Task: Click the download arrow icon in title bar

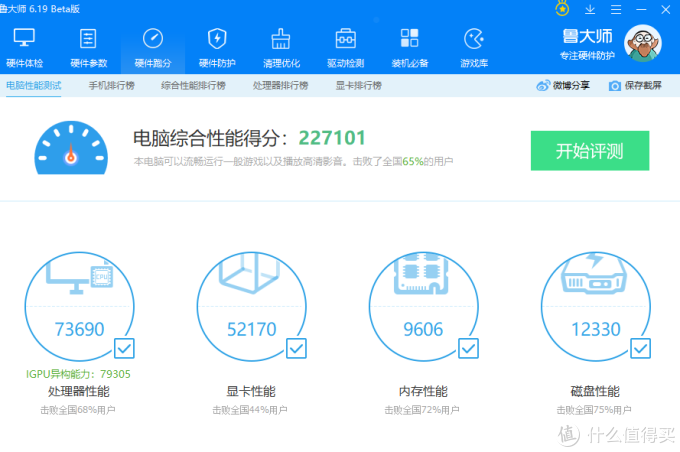Action: coord(590,9)
